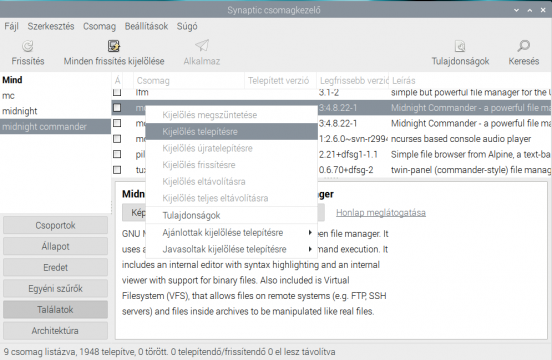Sort by the Leírás column header
Image resolution: width=552 pixels, height=360 pixels.
(470, 81)
